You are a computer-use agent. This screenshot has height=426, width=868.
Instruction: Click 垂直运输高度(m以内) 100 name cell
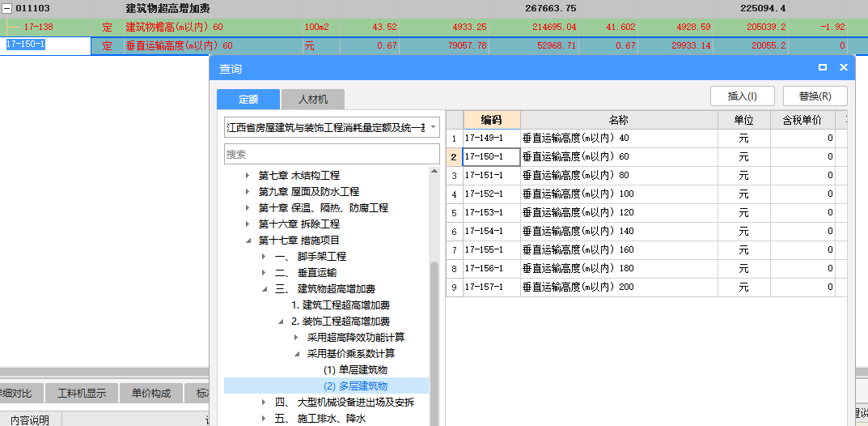(x=619, y=194)
